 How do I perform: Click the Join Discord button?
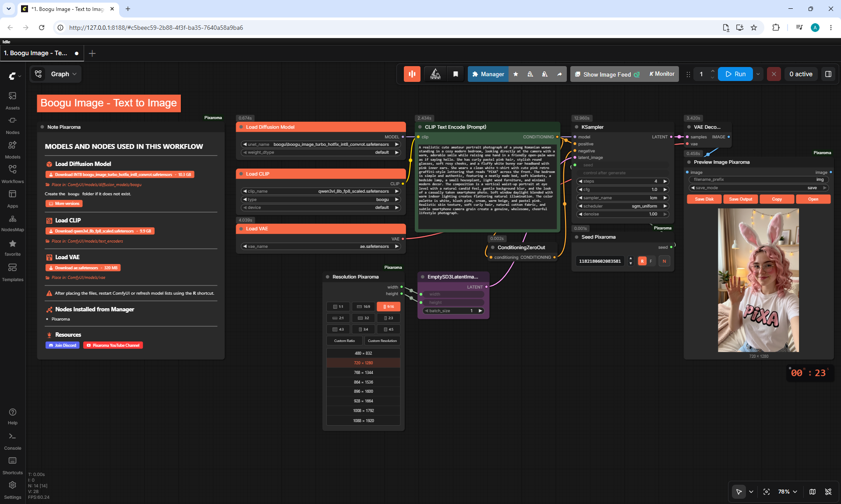tap(63, 345)
